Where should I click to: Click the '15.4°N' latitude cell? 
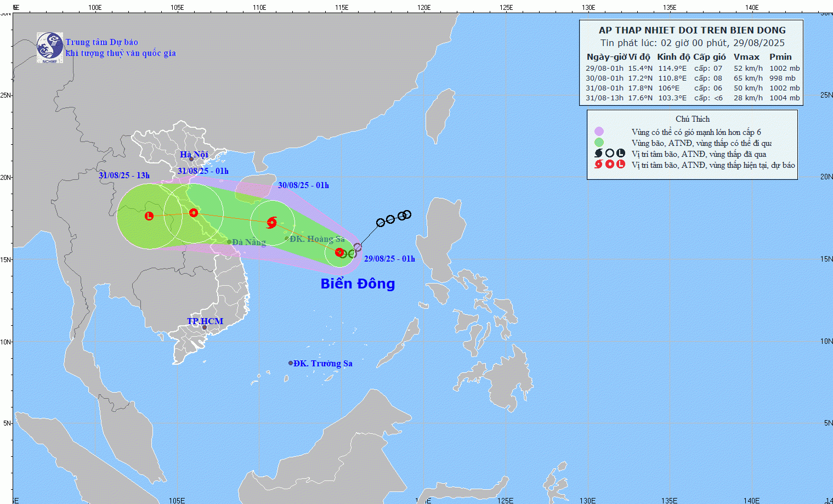pos(640,69)
